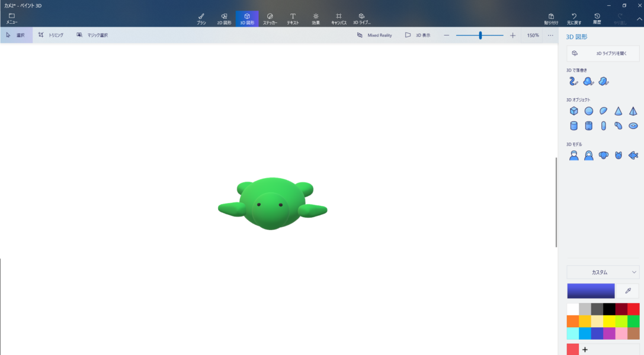Choose the white color swatch
This screenshot has height=355, width=644.
(572, 309)
